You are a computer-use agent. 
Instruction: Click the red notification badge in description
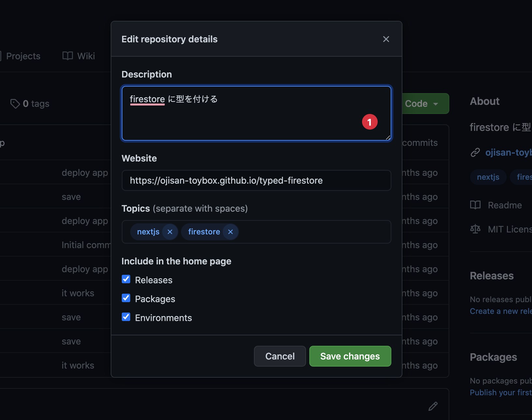[370, 122]
